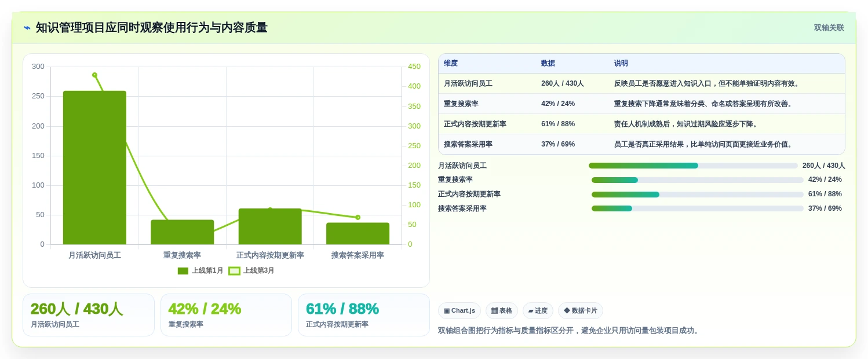Screen dimensions: 868x359
Task: Click the description starting 员工是否真正采用
Action: [x=704, y=144]
